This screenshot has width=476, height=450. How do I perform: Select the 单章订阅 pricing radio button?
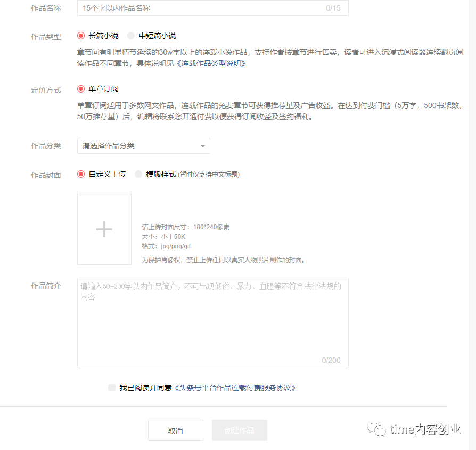point(81,89)
